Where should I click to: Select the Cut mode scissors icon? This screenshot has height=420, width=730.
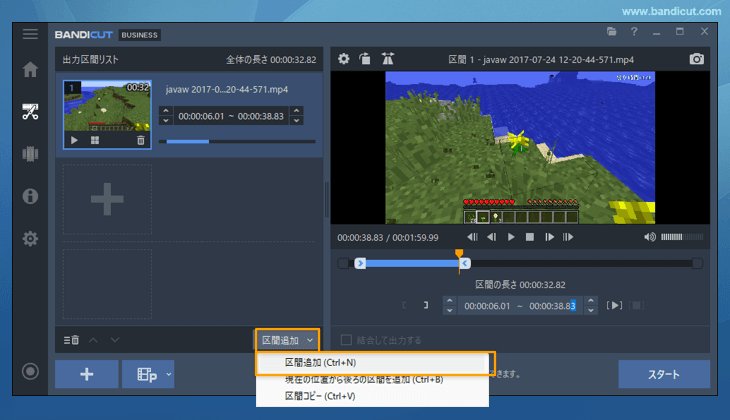pyautogui.click(x=30, y=112)
